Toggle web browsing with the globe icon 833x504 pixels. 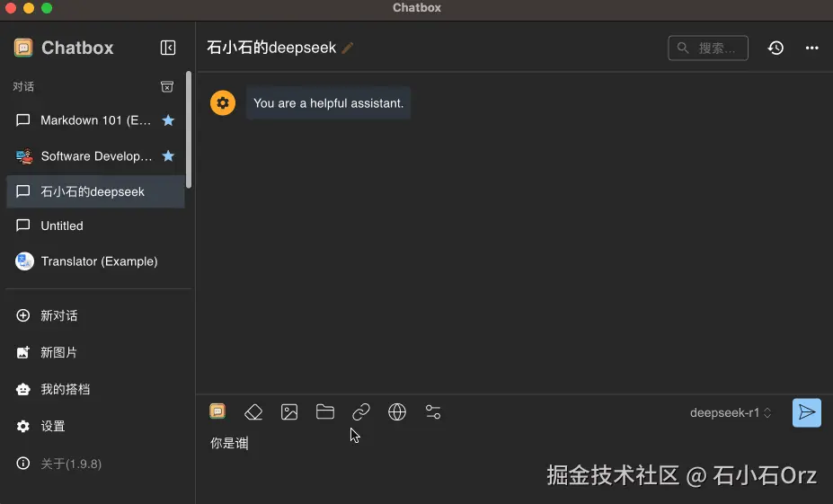397,412
